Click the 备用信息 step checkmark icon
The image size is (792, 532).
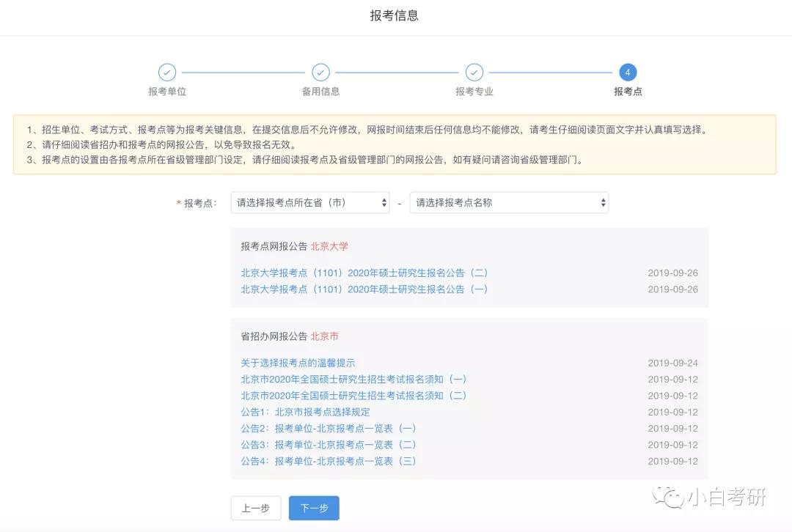pyautogui.click(x=320, y=73)
